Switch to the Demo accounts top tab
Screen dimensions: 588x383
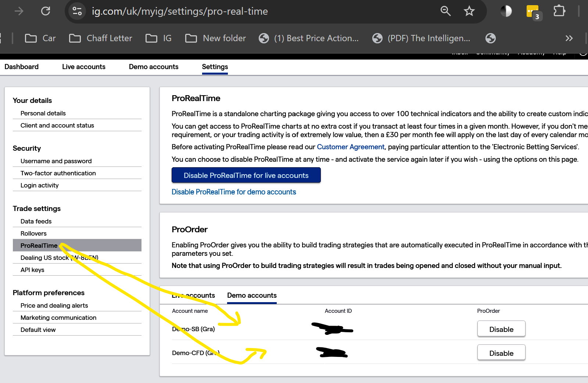154,67
